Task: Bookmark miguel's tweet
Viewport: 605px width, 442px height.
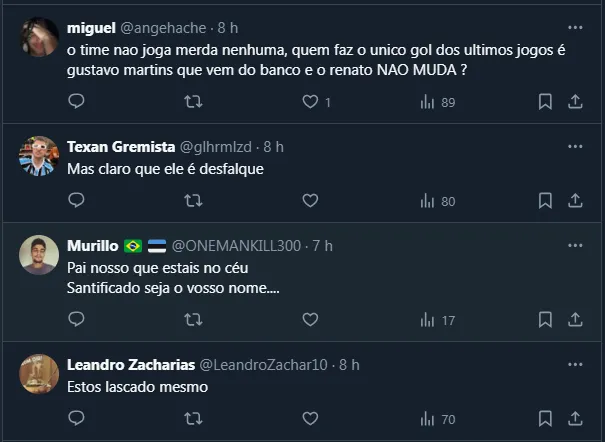Action: point(545,101)
